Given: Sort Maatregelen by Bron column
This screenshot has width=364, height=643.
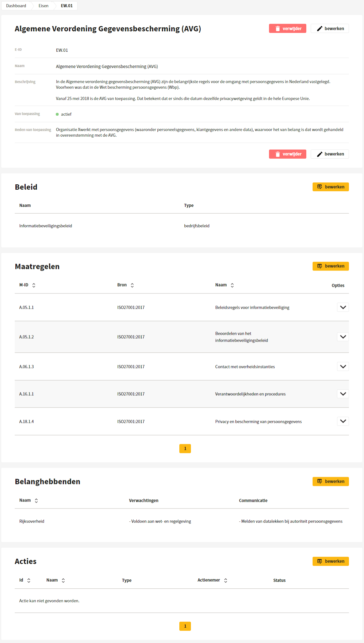Looking at the screenshot, I should click(x=132, y=285).
